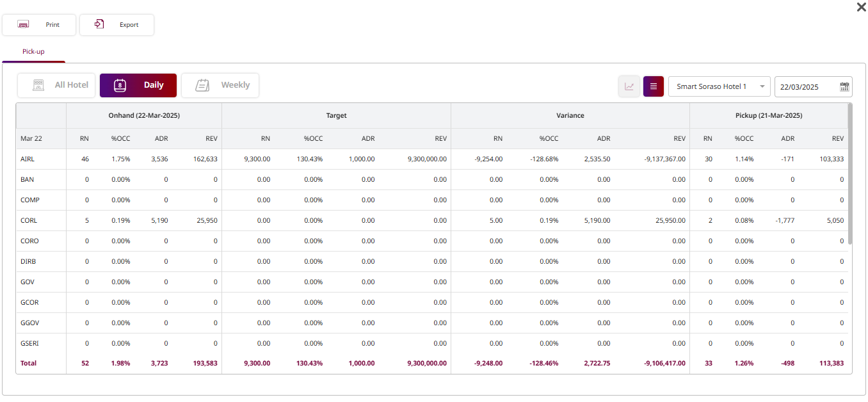Click the Variance column group header
Image resolution: width=868 pixels, height=402 pixels.
570,116
